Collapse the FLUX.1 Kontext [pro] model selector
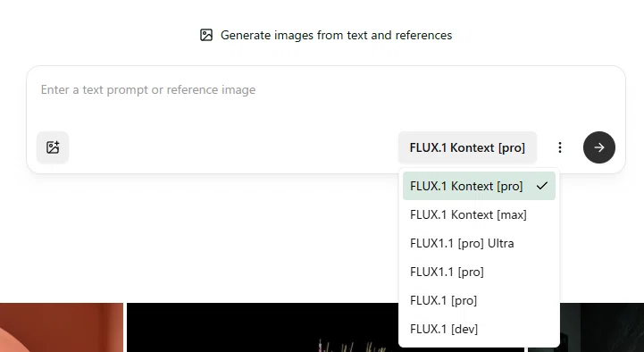 pos(467,147)
